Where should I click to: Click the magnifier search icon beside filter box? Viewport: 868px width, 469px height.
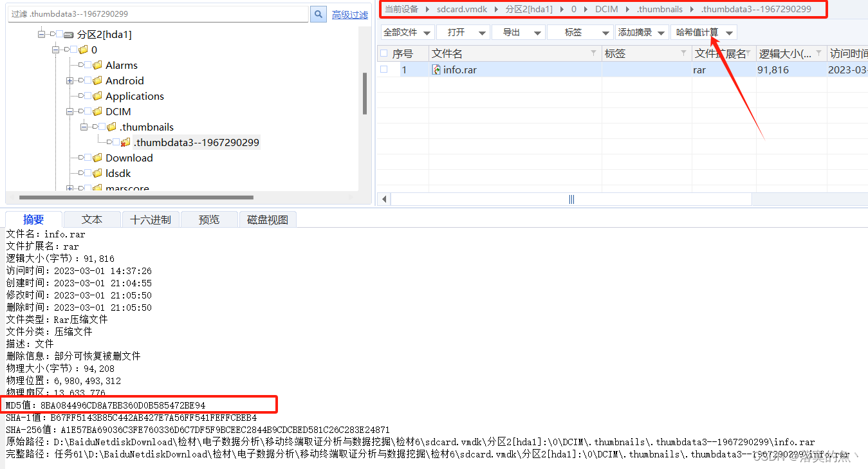click(319, 14)
